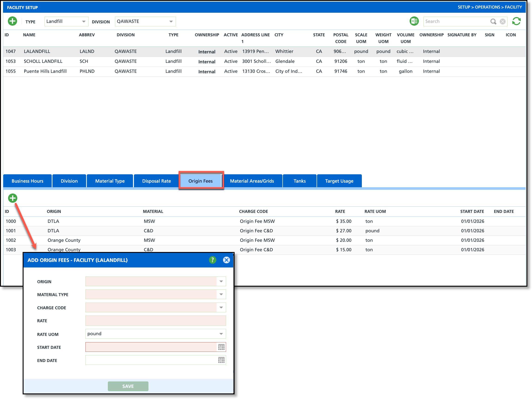532x399 pixels.
Task: Select the SCHOLL LANDFILL row
Action: pos(43,61)
